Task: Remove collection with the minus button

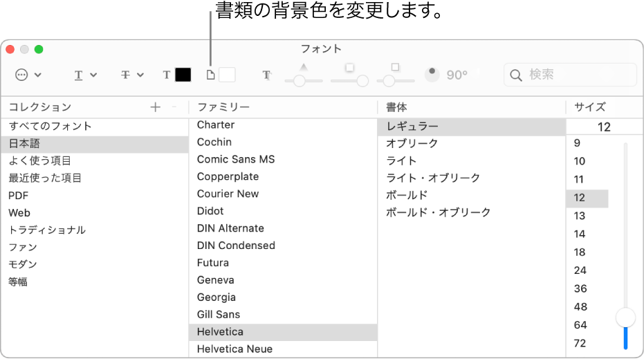Action: pos(174,107)
